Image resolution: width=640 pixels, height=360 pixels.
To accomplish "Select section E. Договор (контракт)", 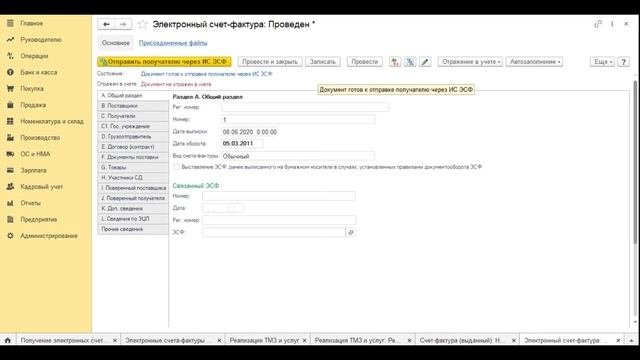I will coord(133,147).
